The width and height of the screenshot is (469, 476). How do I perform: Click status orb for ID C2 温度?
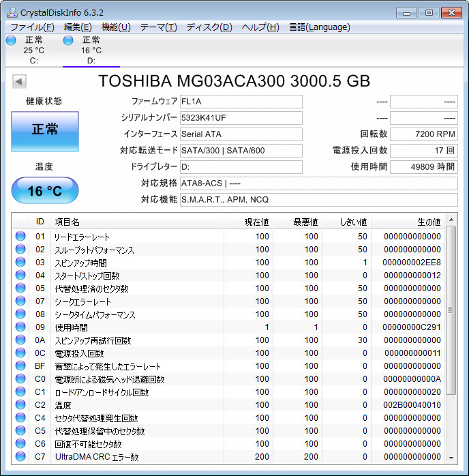(x=20, y=405)
